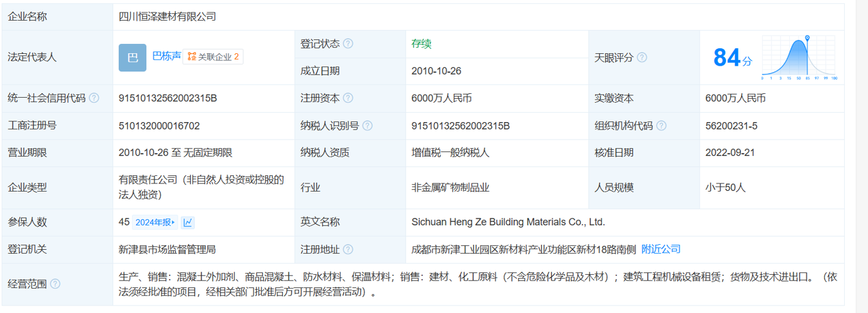Select registered capital 6000万人民币 value
868x313 pixels.
pyautogui.click(x=441, y=98)
